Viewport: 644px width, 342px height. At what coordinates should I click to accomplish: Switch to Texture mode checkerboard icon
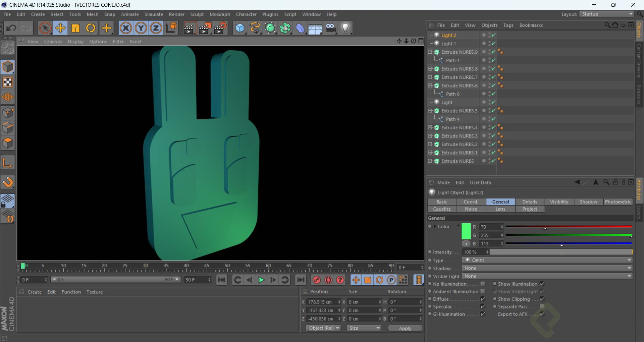(8, 82)
